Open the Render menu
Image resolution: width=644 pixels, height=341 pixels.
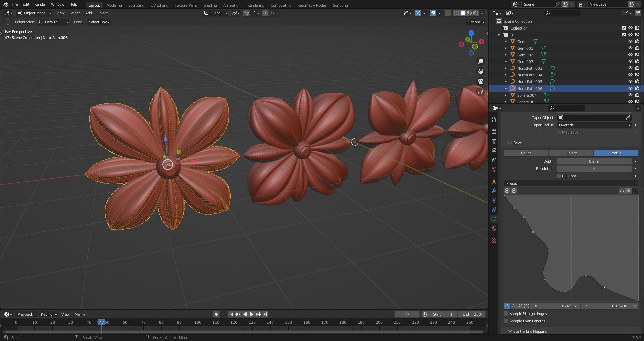40,4
